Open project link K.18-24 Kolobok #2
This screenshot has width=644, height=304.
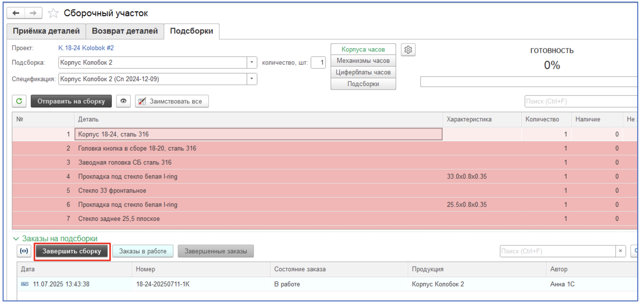[86, 48]
